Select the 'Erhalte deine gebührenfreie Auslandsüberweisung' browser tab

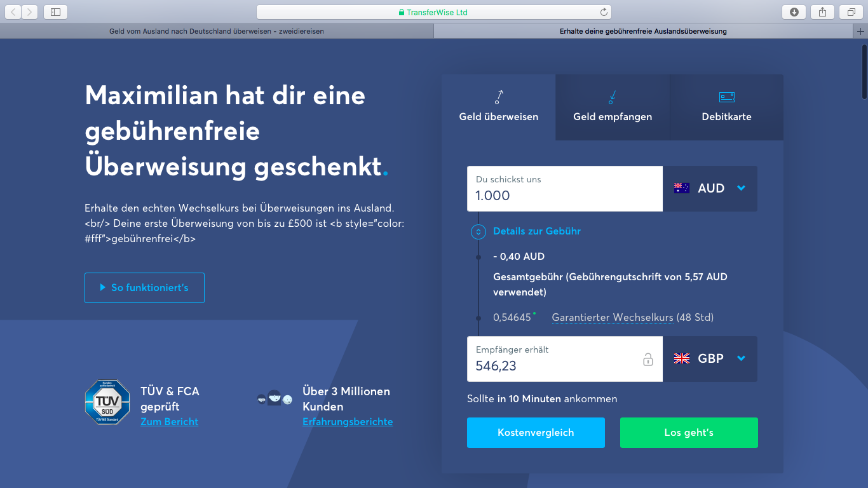(644, 31)
